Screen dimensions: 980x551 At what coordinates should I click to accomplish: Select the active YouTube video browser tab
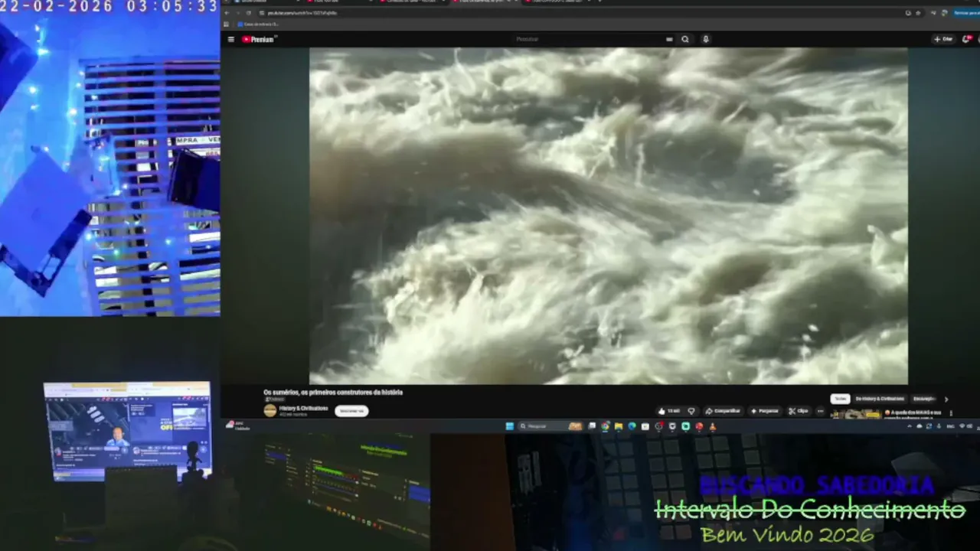click(486, 2)
